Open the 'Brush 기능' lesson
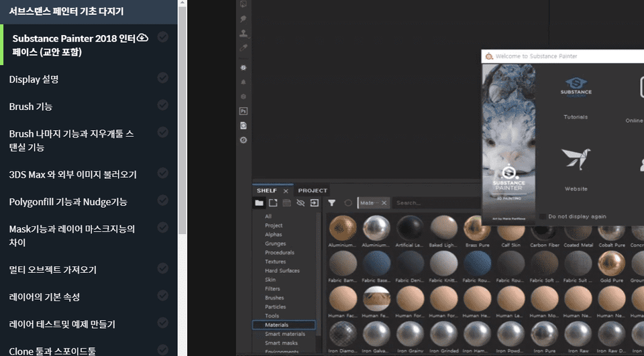The width and height of the screenshot is (644, 356). pyautogui.click(x=31, y=107)
